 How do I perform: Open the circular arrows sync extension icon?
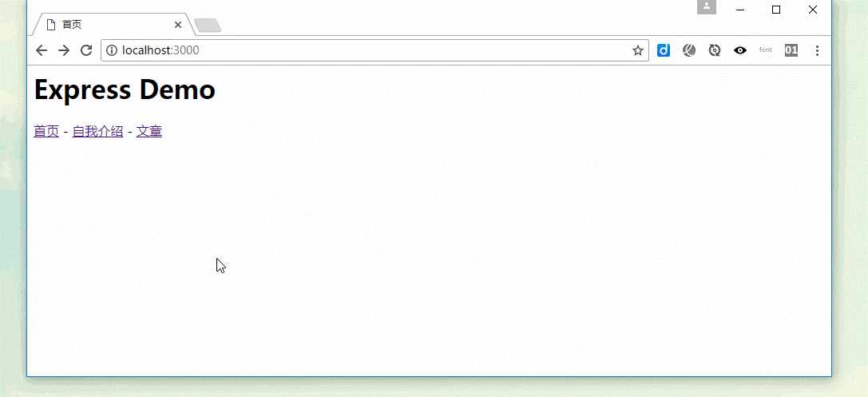pyautogui.click(x=715, y=50)
